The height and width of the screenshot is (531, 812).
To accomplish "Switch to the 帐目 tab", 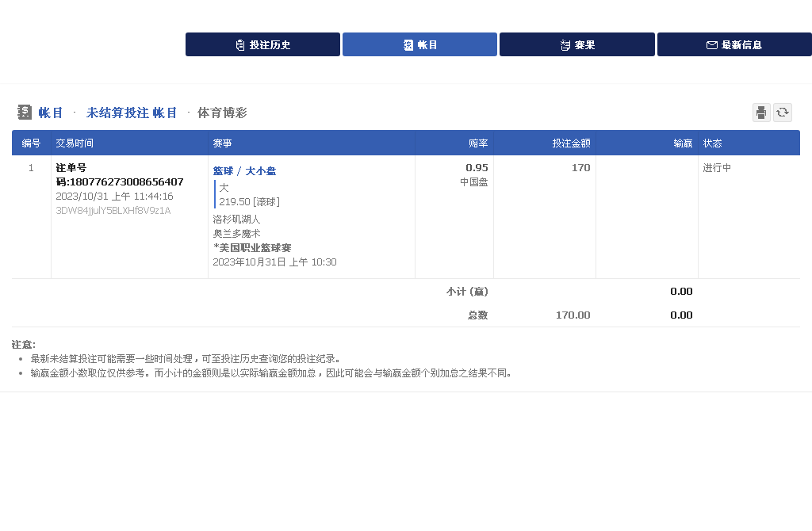I will point(419,44).
